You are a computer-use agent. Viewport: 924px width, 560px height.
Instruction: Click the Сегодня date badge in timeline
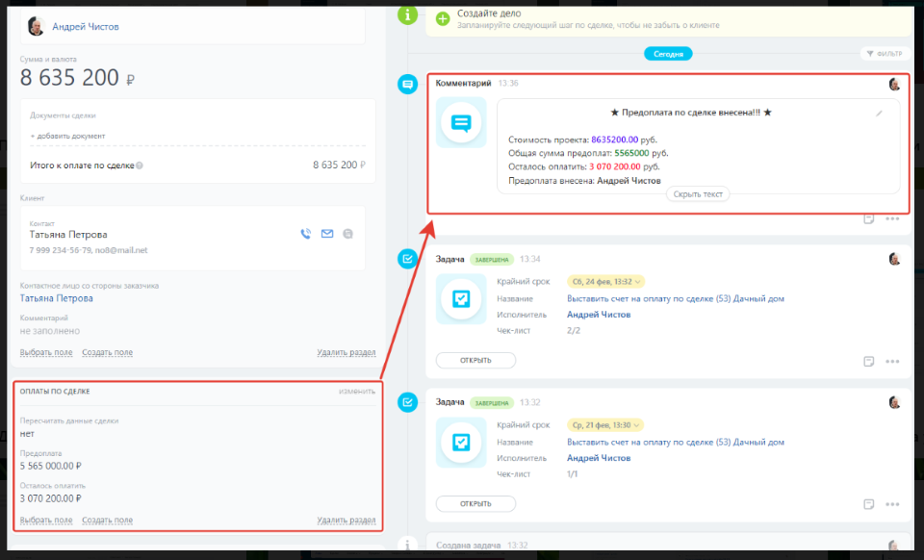point(668,54)
